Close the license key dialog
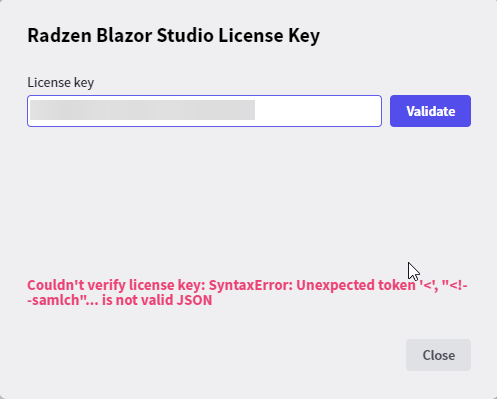This screenshot has width=497, height=399. 438,355
